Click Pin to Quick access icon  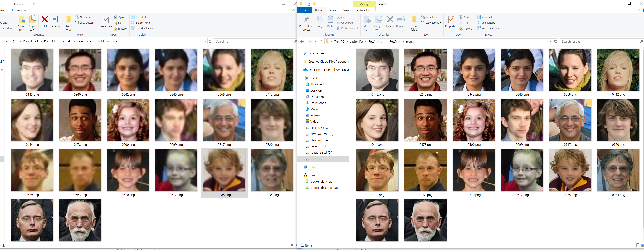click(x=306, y=20)
